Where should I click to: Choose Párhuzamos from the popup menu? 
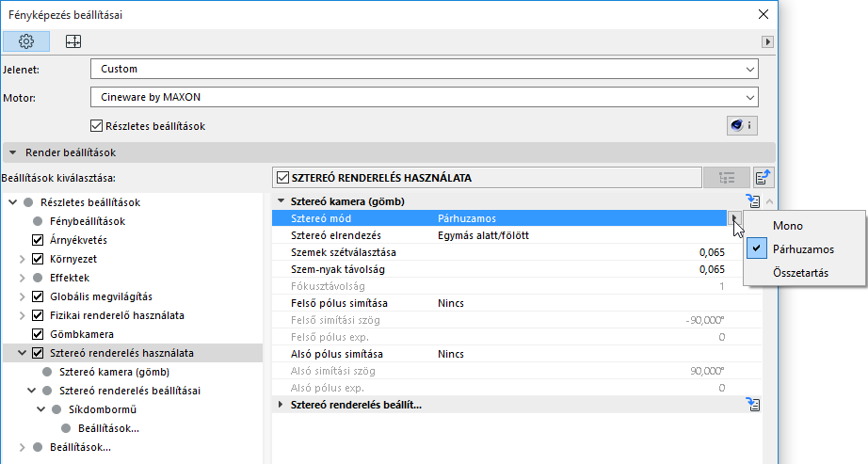[804, 249]
